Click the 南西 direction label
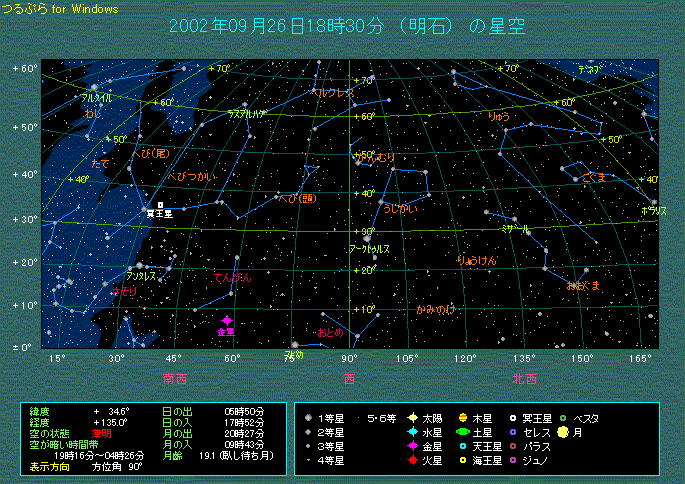Screen dimensions: 685x484 (175, 379)
